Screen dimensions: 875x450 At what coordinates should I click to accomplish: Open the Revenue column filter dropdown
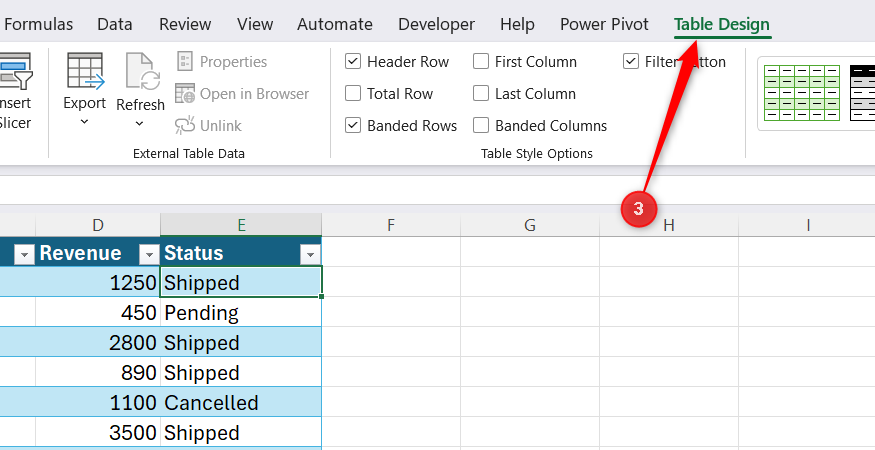pos(149,255)
